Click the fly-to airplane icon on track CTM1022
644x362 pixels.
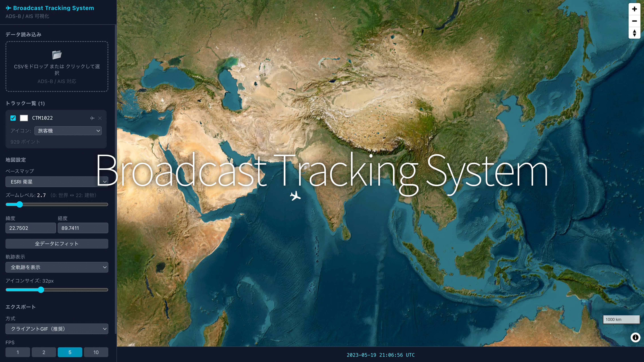tap(92, 118)
